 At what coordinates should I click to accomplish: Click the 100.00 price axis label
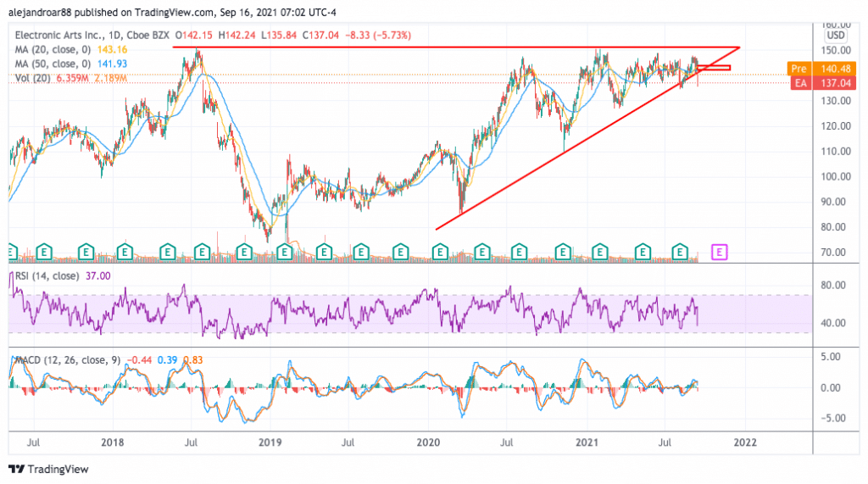click(x=835, y=176)
